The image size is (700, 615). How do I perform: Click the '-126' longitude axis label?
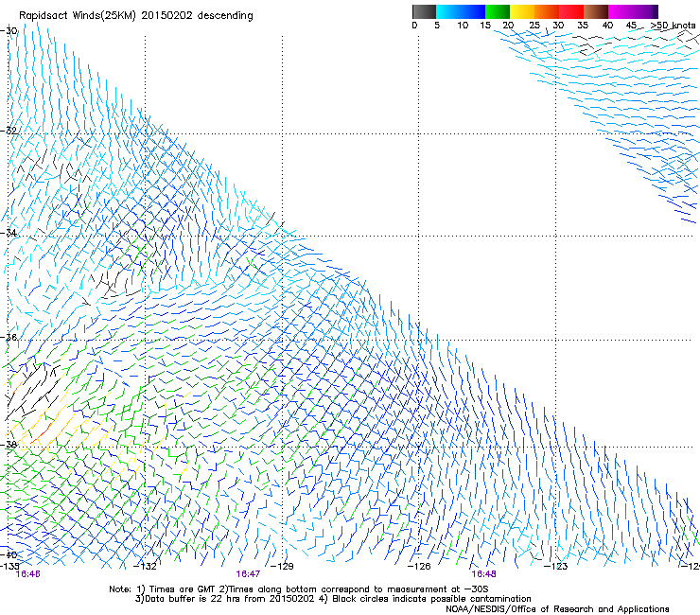click(419, 567)
